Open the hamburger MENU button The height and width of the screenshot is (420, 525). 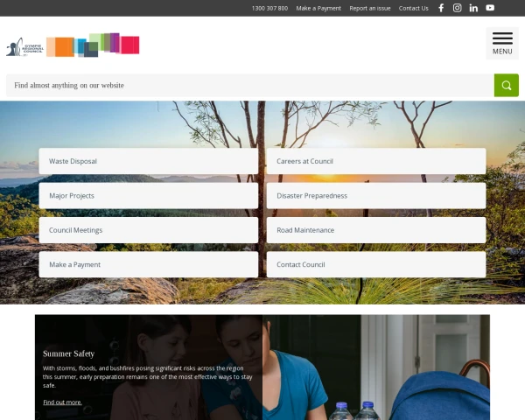coord(502,44)
